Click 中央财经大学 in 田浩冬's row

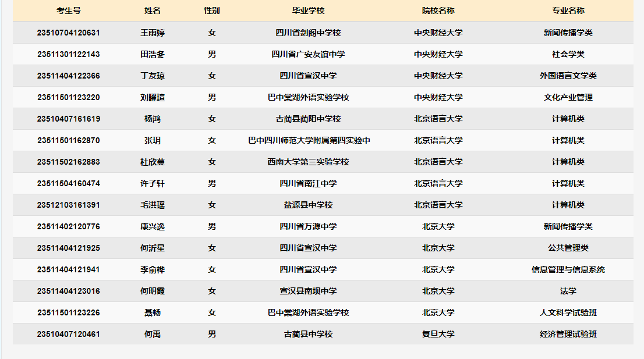[x=438, y=54]
